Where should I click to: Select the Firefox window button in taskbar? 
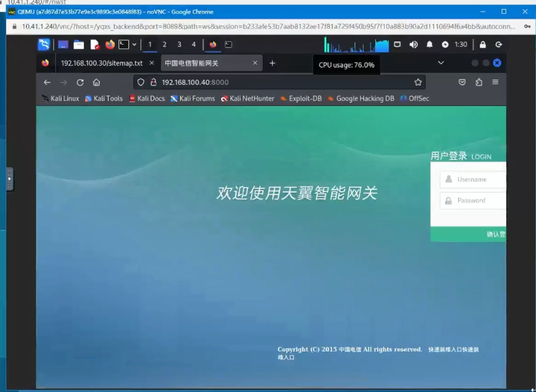213,45
